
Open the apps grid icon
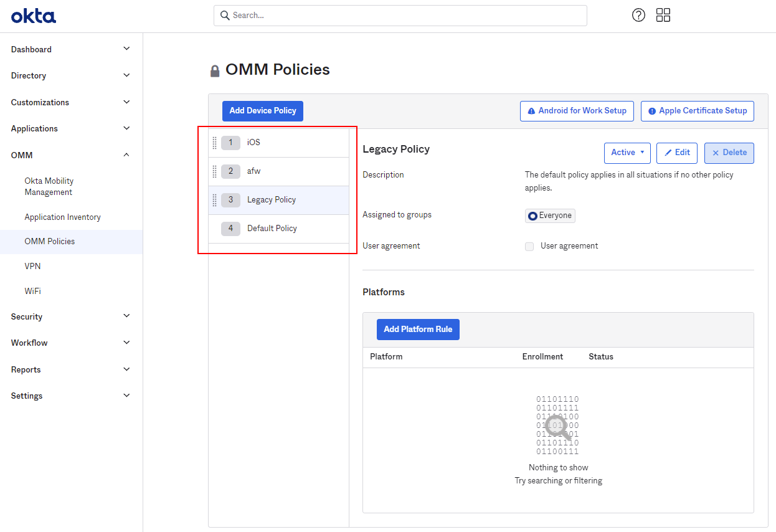(663, 16)
